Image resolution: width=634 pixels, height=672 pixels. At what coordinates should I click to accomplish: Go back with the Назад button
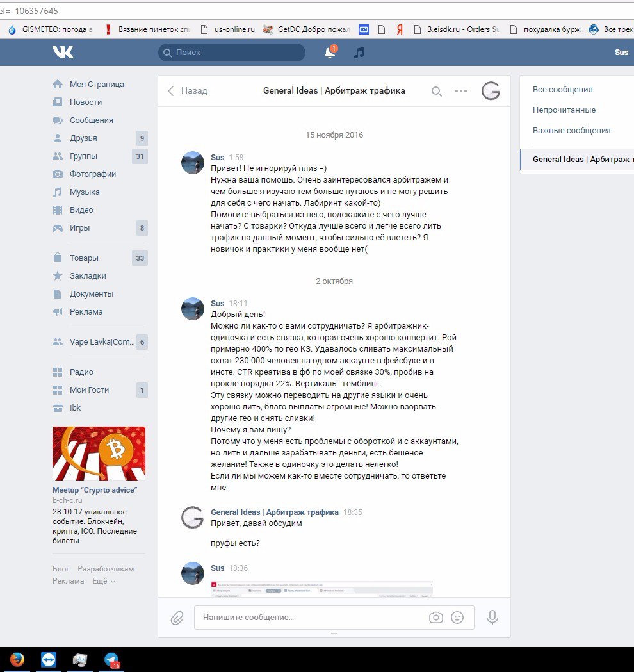(x=187, y=90)
